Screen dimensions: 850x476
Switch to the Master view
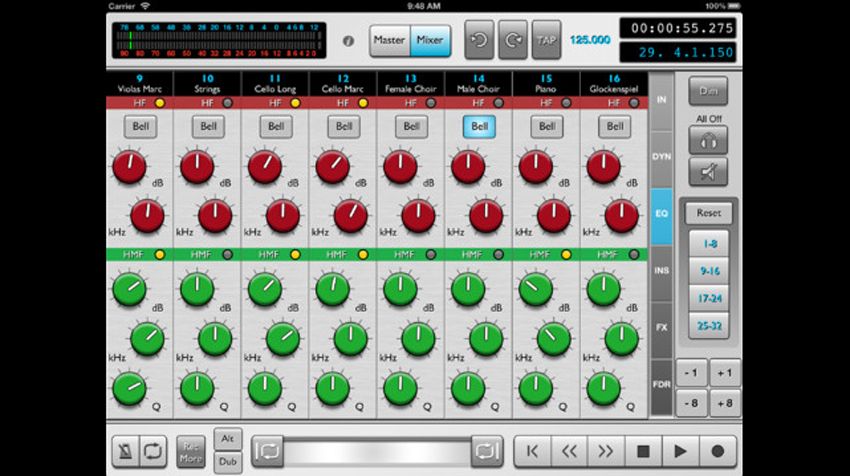pos(390,40)
